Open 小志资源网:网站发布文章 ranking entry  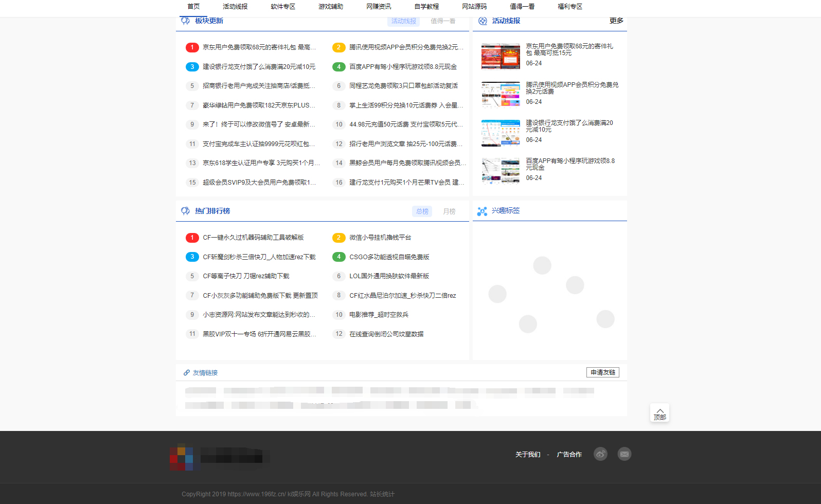pos(259,315)
